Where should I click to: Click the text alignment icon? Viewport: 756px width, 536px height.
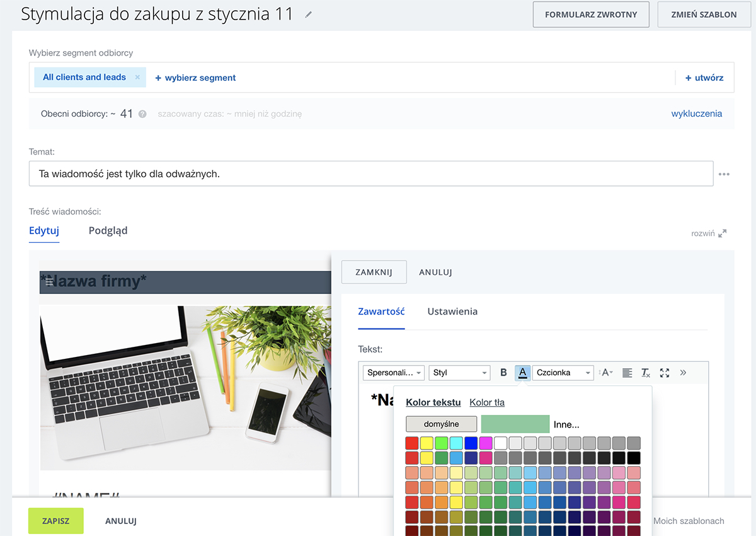click(x=627, y=373)
